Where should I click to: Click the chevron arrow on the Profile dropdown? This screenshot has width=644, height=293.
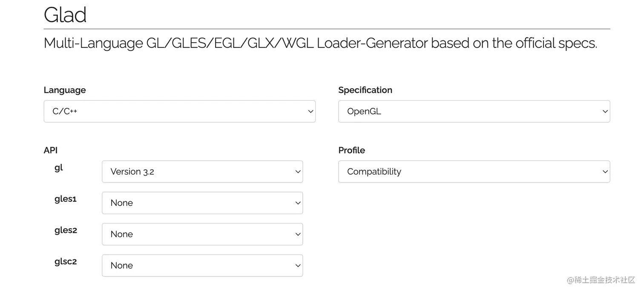(x=605, y=171)
